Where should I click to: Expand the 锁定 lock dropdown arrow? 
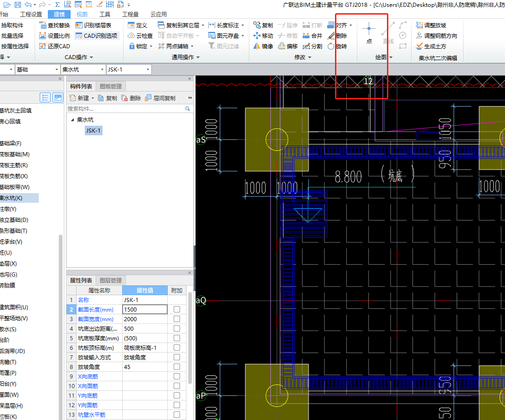pyautogui.click(x=151, y=46)
